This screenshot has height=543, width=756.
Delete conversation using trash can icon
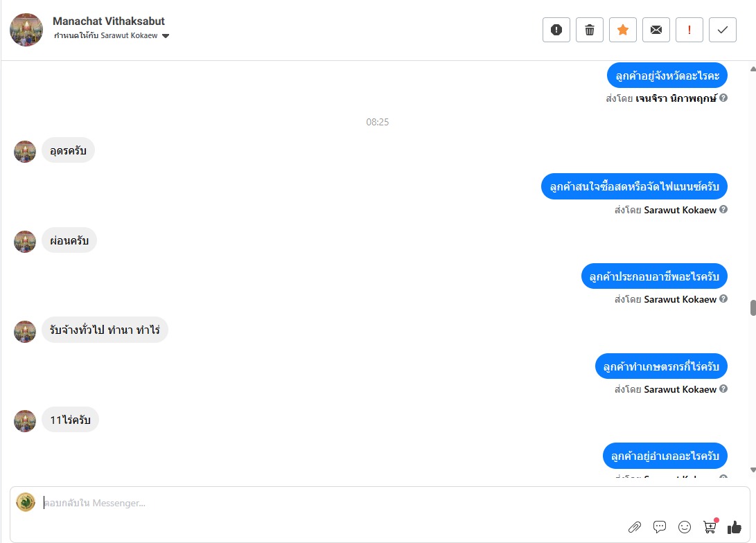(x=590, y=30)
